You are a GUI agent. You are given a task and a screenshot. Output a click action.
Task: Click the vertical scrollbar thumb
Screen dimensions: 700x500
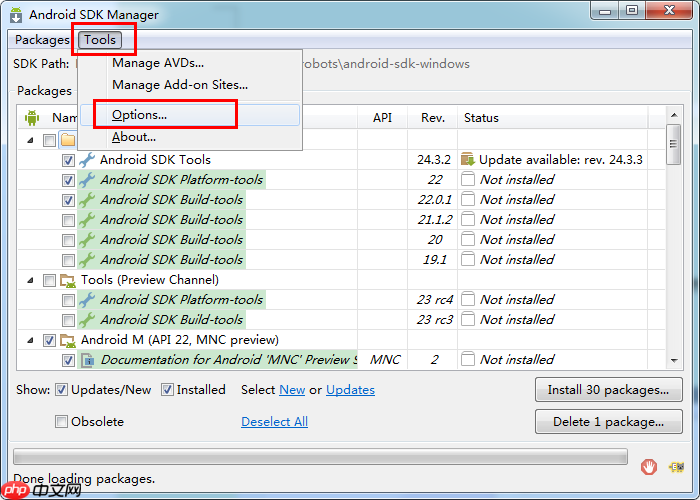click(674, 144)
